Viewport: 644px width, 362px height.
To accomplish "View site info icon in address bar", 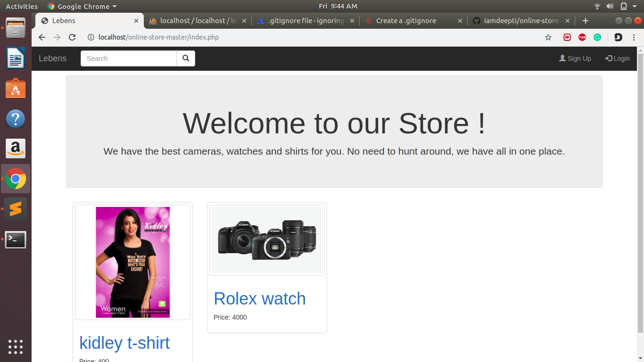I will (x=91, y=37).
